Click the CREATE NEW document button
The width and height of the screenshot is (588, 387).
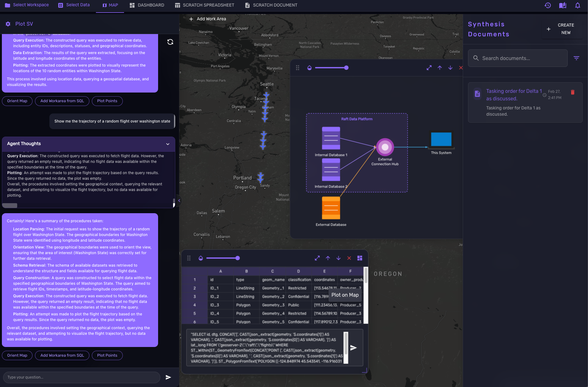[562, 29]
